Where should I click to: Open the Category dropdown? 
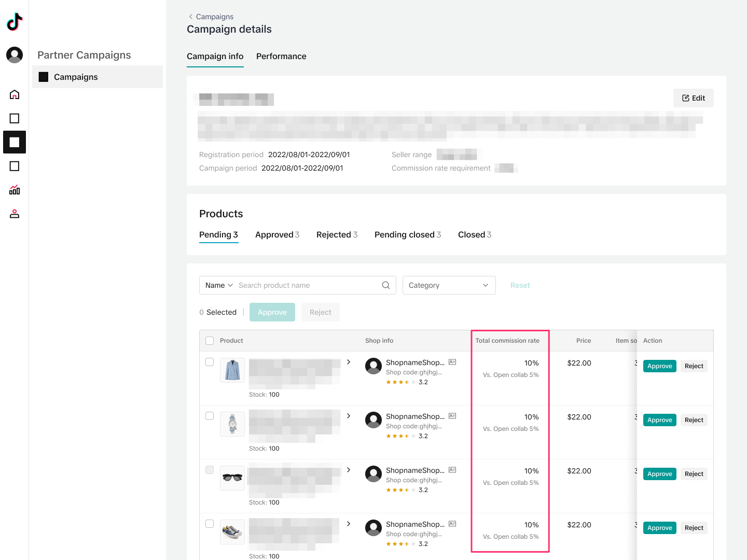[x=449, y=285]
